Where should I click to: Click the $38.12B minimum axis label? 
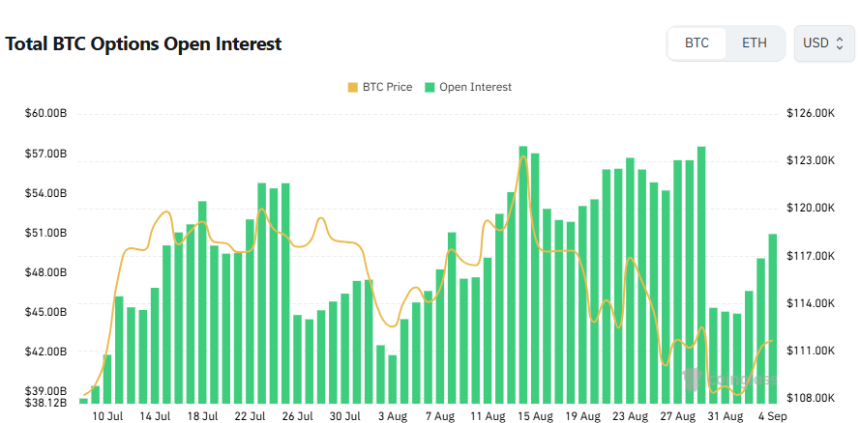(46, 403)
